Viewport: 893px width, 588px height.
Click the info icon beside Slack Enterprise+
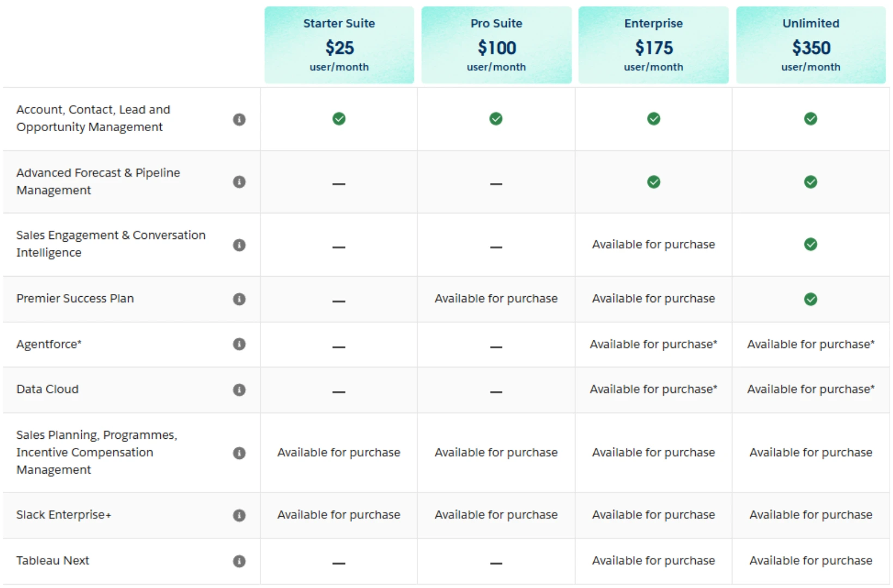239,514
